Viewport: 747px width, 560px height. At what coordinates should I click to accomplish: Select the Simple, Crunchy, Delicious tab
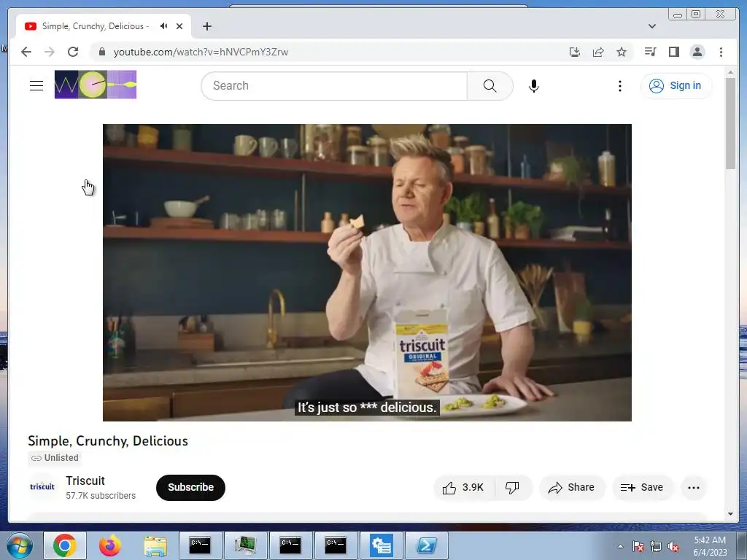[96, 26]
